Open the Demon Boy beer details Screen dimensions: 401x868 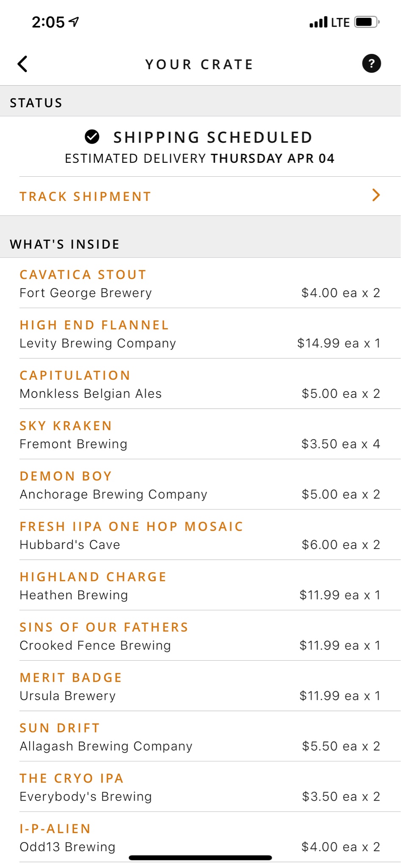click(200, 485)
